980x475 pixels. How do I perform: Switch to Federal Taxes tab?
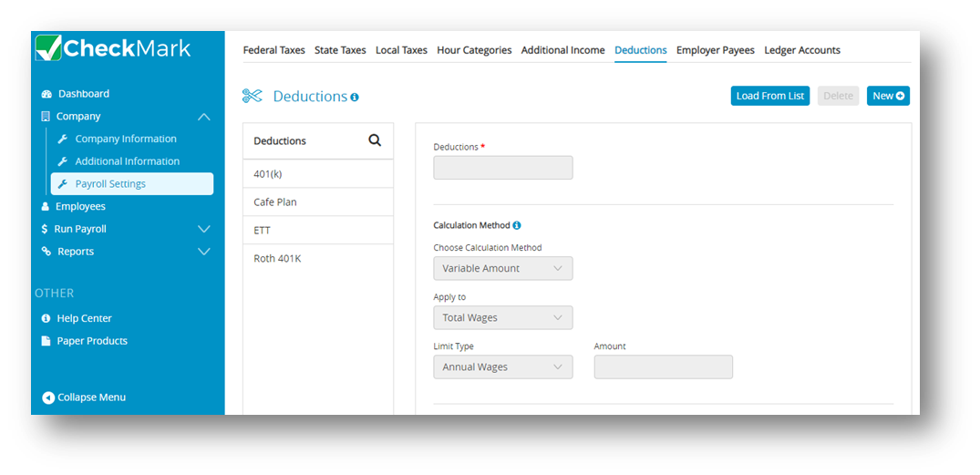pyautogui.click(x=273, y=50)
